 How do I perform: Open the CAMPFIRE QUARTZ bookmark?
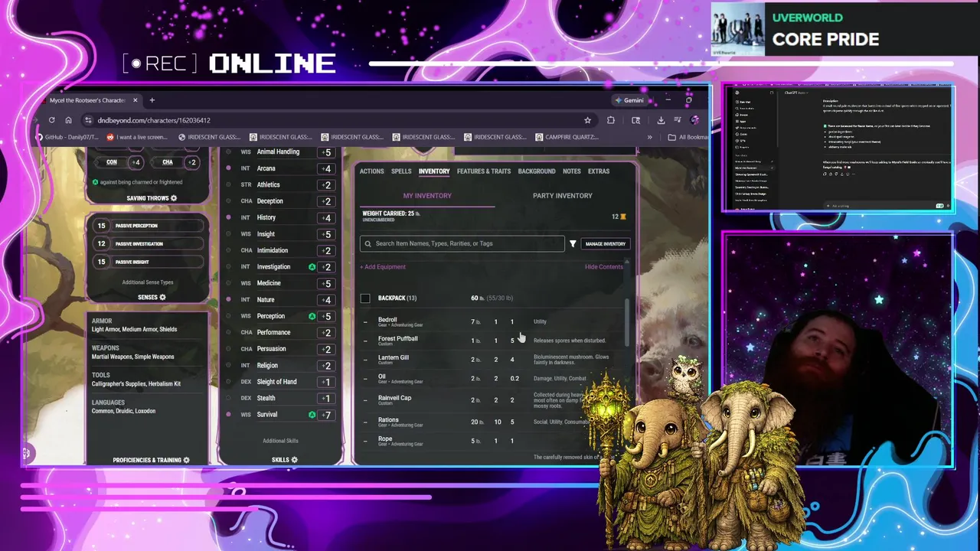click(567, 137)
